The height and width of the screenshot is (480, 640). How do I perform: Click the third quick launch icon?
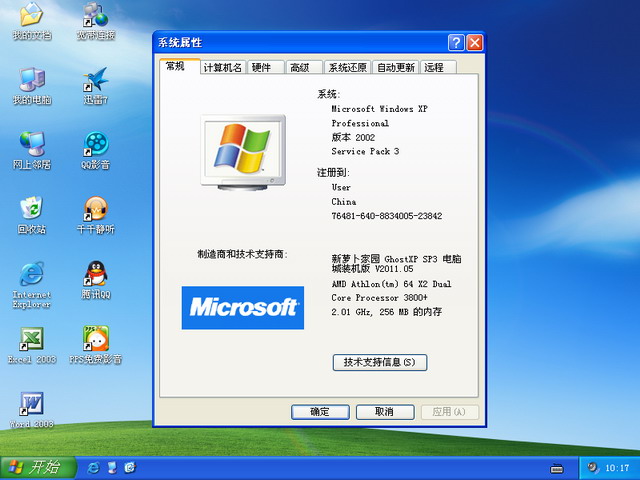[130, 468]
